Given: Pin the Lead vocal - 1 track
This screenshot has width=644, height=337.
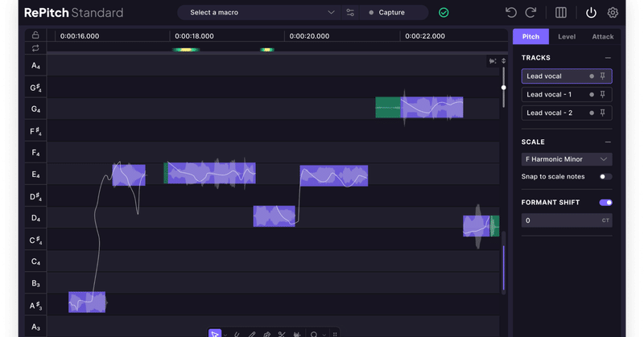Looking at the screenshot, I should (x=602, y=94).
